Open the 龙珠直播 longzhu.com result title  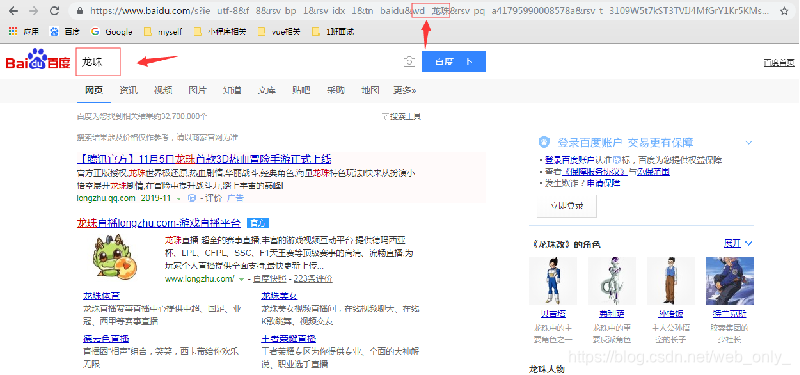click(159, 223)
